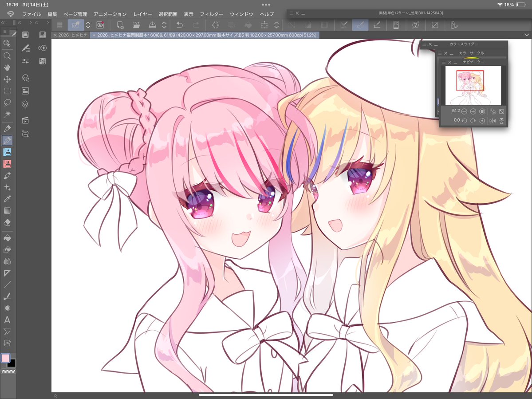Select the pink main color swatch

5,358
